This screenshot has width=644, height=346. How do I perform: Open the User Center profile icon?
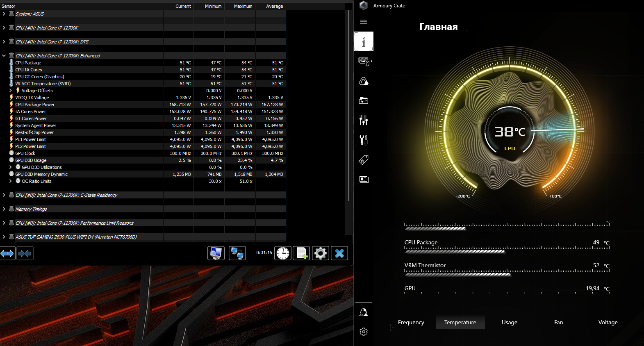pyautogui.click(x=364, y=312)
